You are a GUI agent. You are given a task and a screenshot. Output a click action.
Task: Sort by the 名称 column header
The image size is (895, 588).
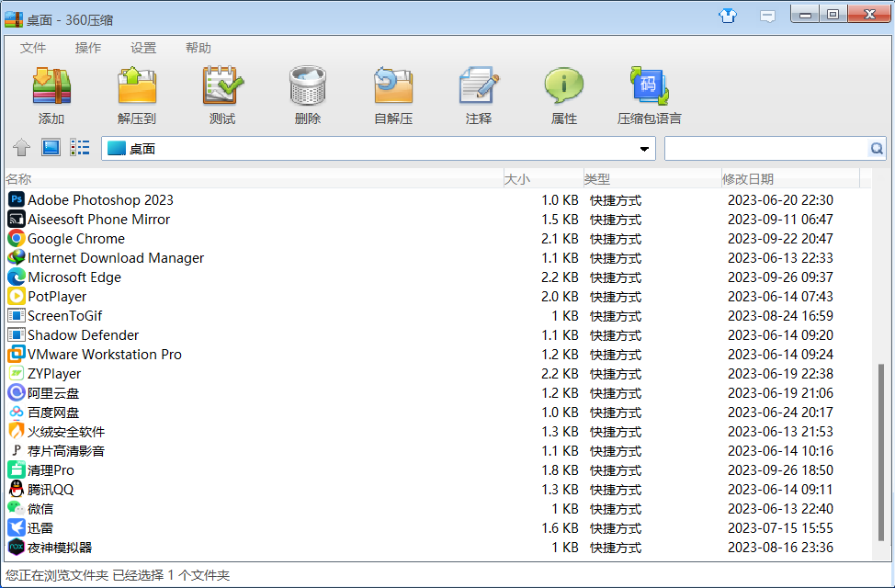pos(254,178)
